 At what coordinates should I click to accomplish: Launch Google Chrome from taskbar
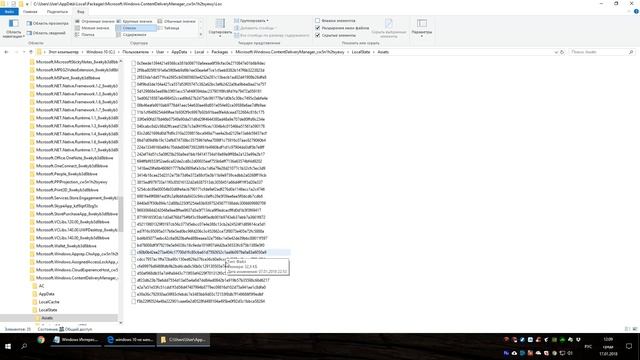41,340
